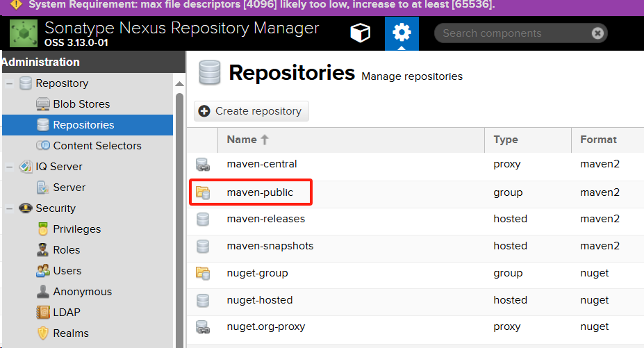This screenshot has height=348, width=644.
Task: Click the Nexus logo icon
Action: point(24,34)
